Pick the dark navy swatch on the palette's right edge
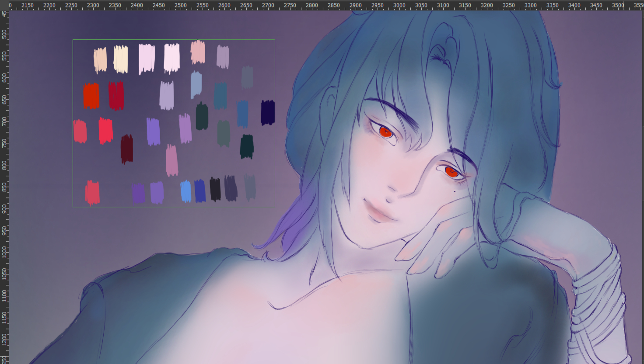The width and height of the screenshot is (644, 364). 268,112
